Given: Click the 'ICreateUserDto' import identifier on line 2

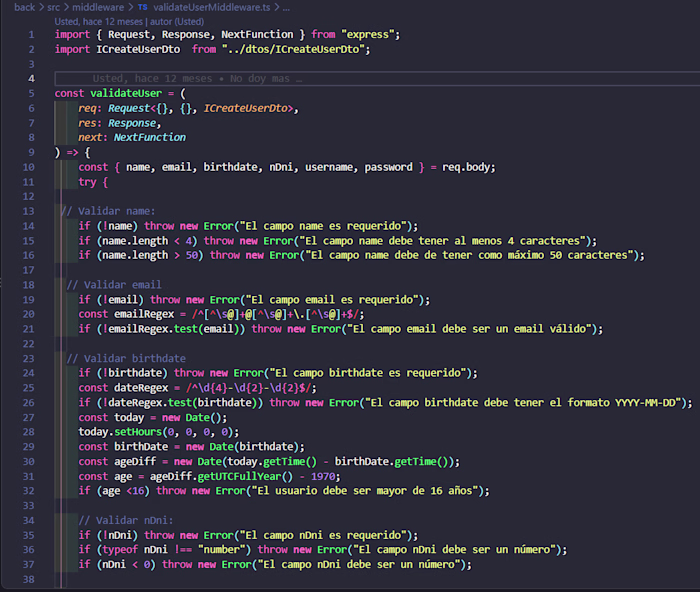Looking at the screenshot, I should pyautogui.click(x=138, y=49).
